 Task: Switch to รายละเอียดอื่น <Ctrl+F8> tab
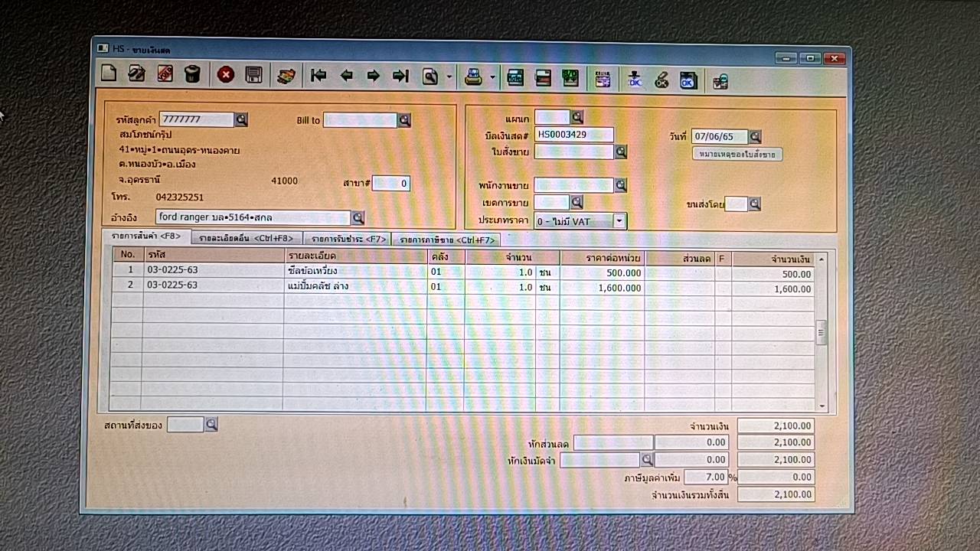pos(247,239)
